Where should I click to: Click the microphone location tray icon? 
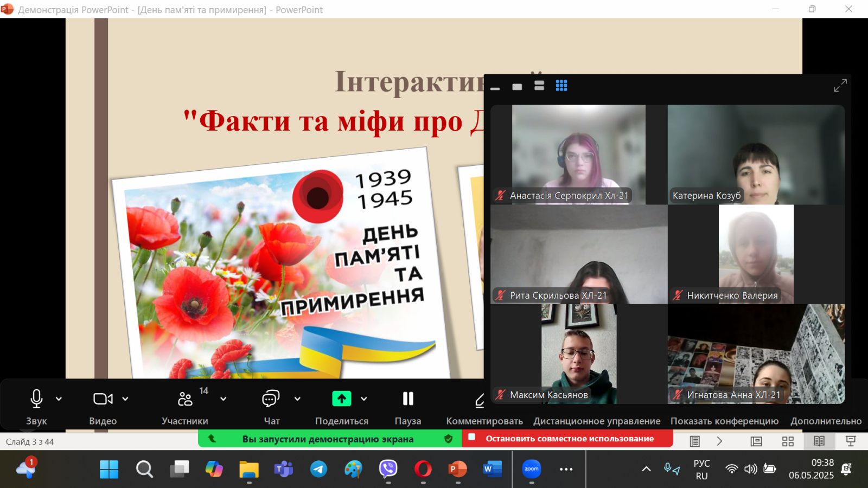pos(672,469)
